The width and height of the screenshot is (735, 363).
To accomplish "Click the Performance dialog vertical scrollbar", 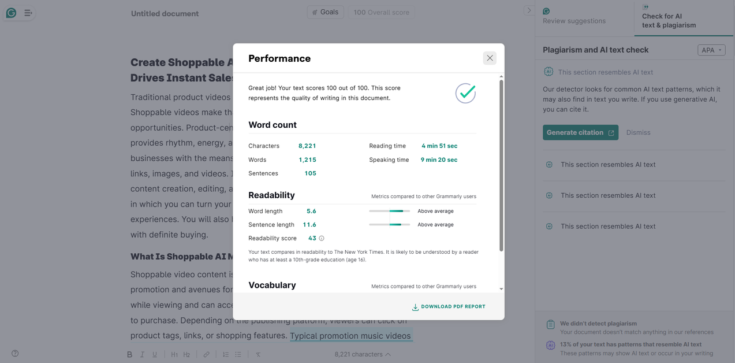I will coord(501,164).
